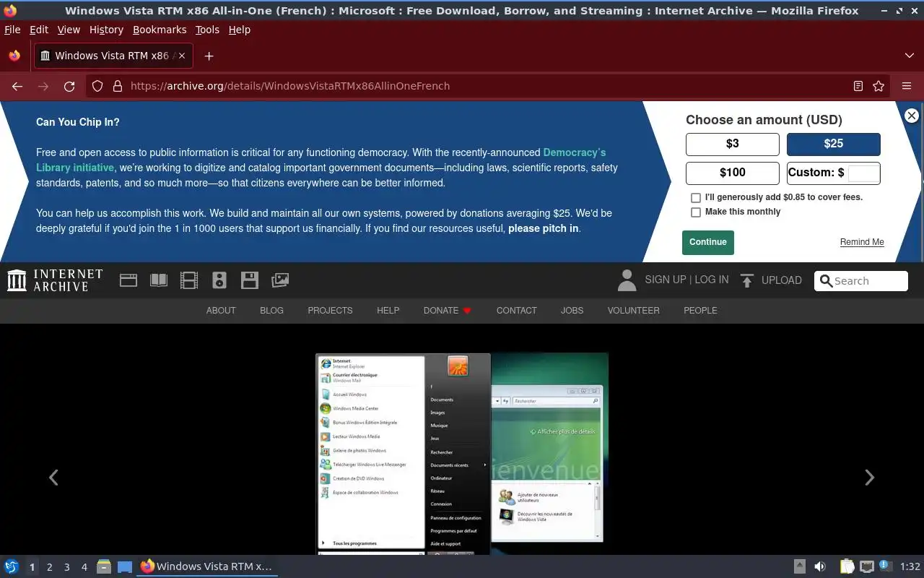
Task: Open the Internet Archive home logo
Action: click(x=55, y=280)
